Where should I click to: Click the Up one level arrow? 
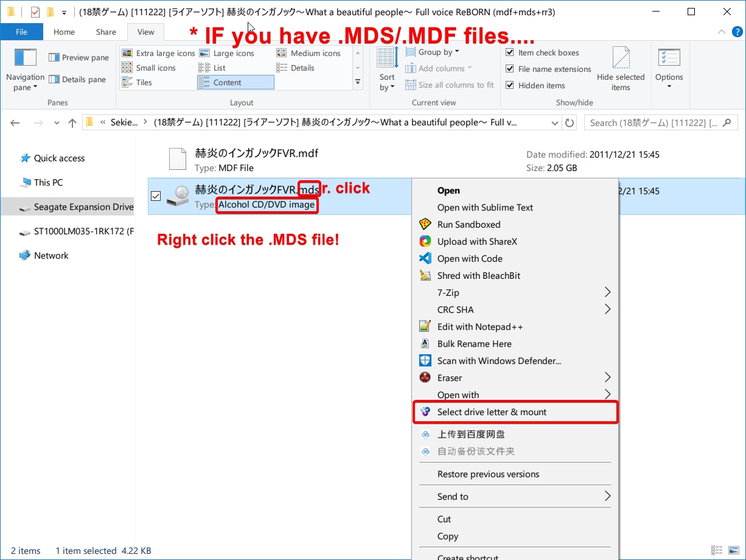point(72,123)
